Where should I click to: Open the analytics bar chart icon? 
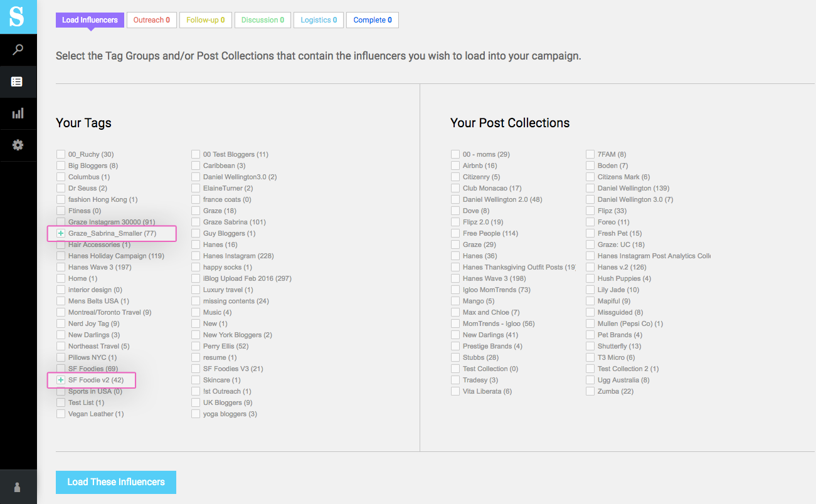point(18,113)
